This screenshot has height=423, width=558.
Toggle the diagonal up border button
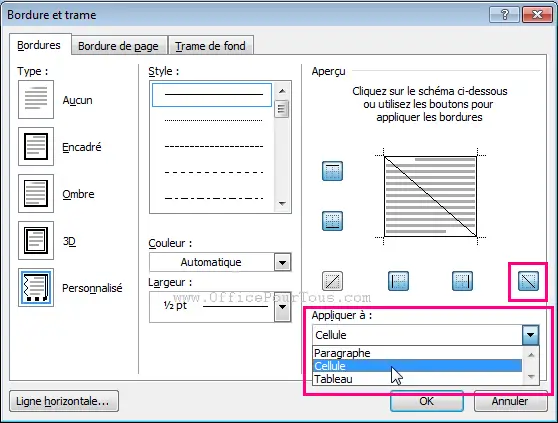tap(332, 281)
